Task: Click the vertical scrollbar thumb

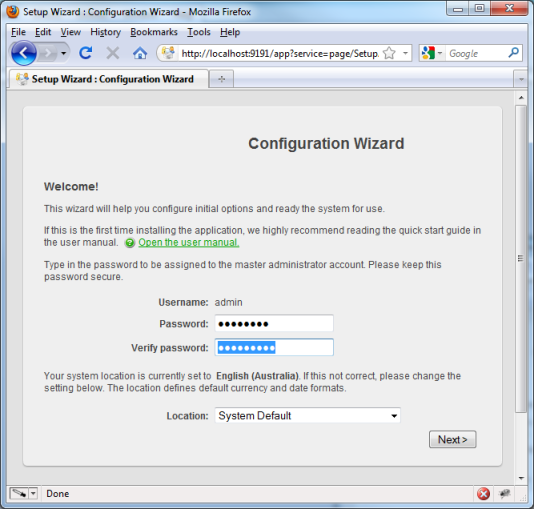Action: tap(521, 259)
